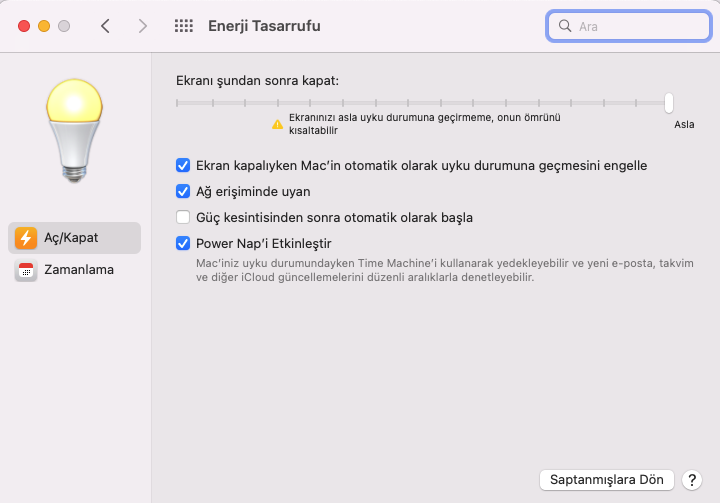Click the middle of the display-off slider track
Image resolution: width=720 pixels, height=503 pixels.
click(x=422, y=102)
